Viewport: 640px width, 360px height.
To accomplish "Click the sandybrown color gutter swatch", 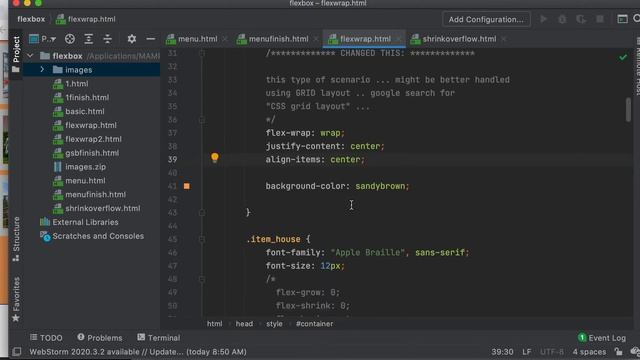I will tap(187, 186).
